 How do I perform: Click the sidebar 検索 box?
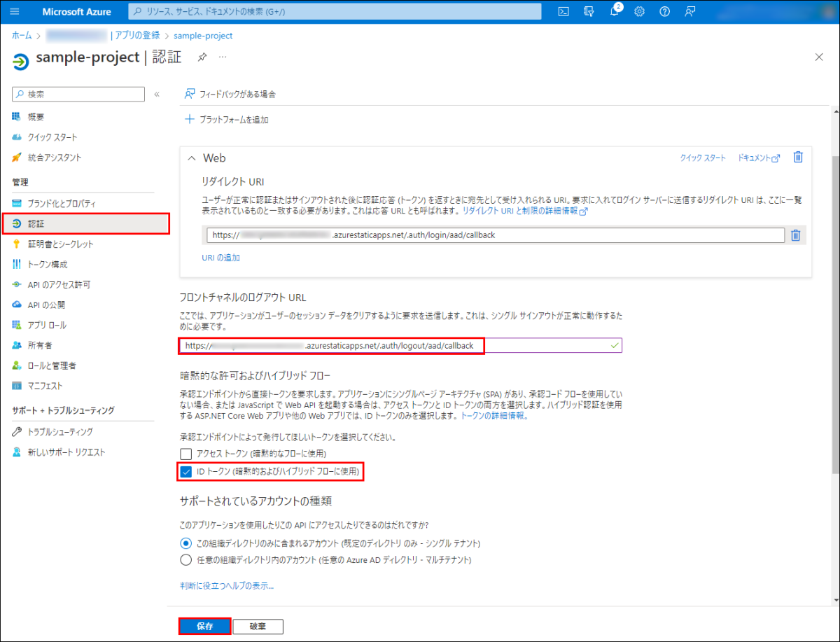pos(78,94)
